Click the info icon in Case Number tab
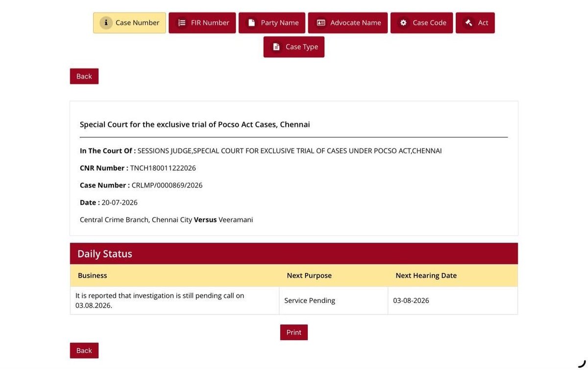Viewport: 588px width, 370px height. click(x=106, y=23)
